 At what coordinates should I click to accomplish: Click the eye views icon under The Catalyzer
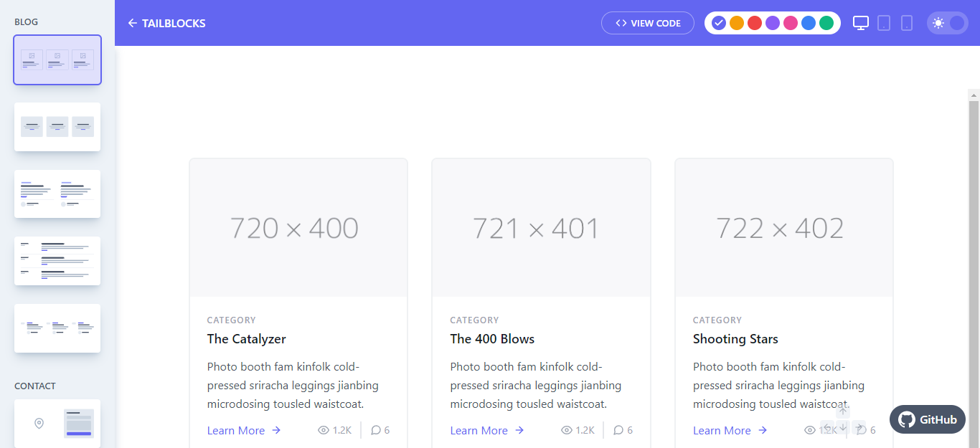click(324, 429)
